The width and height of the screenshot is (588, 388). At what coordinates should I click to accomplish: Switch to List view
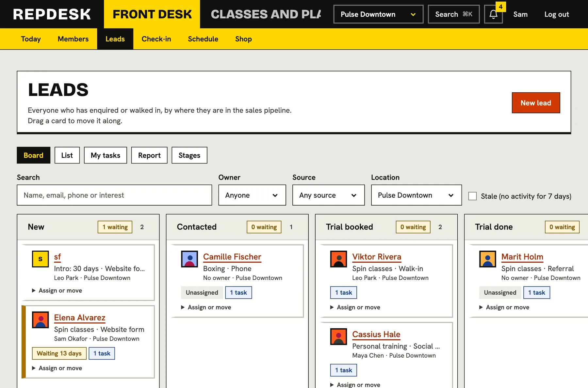click(67, 155)
